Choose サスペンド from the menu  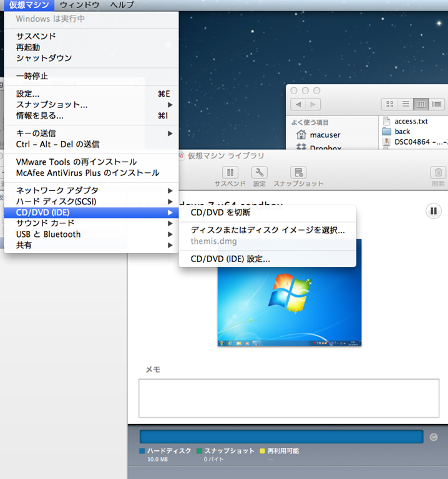[x=91, y=36]
